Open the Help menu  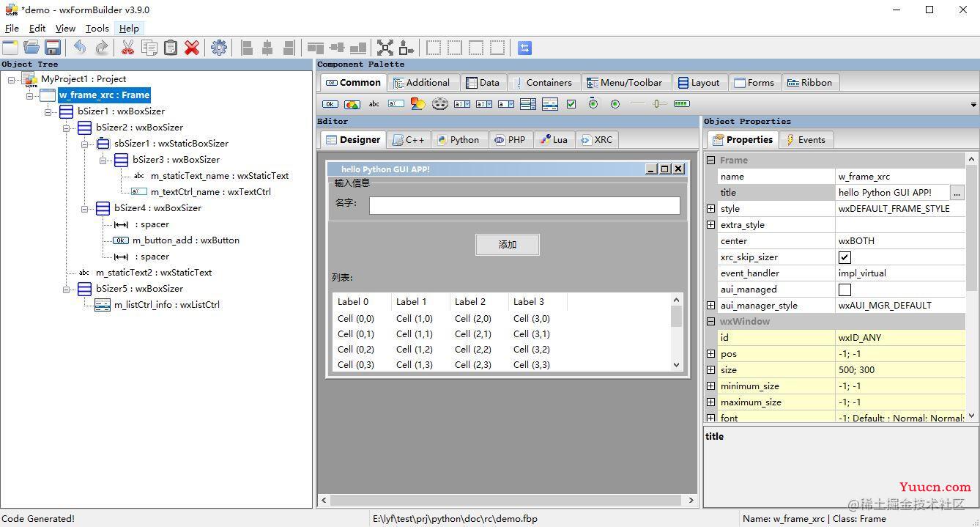(x=129, y=29)
